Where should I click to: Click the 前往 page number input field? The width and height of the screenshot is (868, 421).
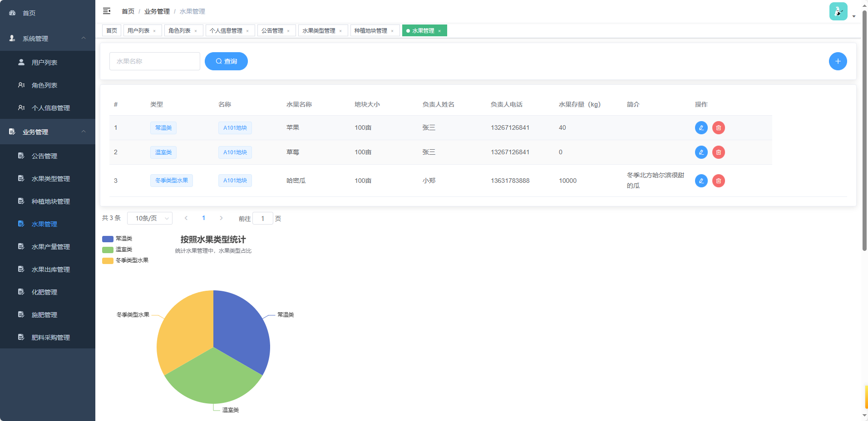point(263,218)
